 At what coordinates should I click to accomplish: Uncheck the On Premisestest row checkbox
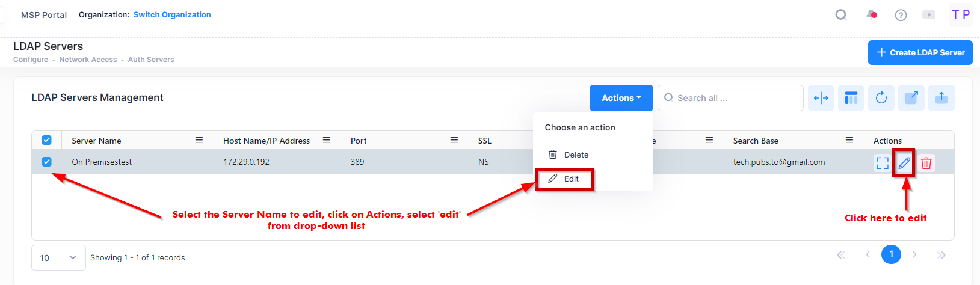pyautogui.click(x=46, y=162)
